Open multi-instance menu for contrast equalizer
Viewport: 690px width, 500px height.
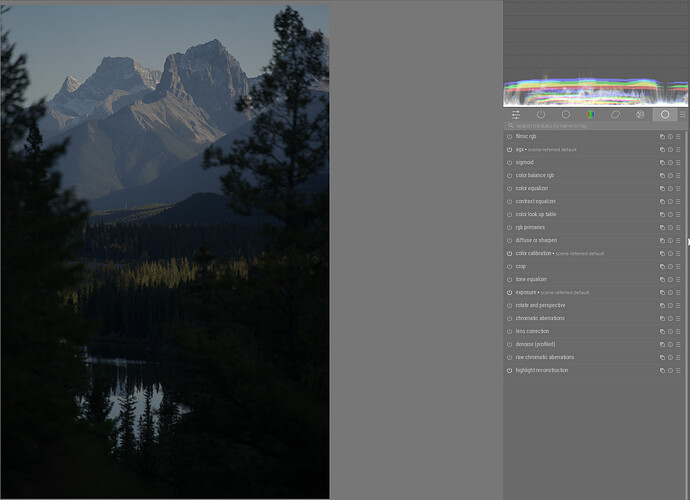click(662, 202)
